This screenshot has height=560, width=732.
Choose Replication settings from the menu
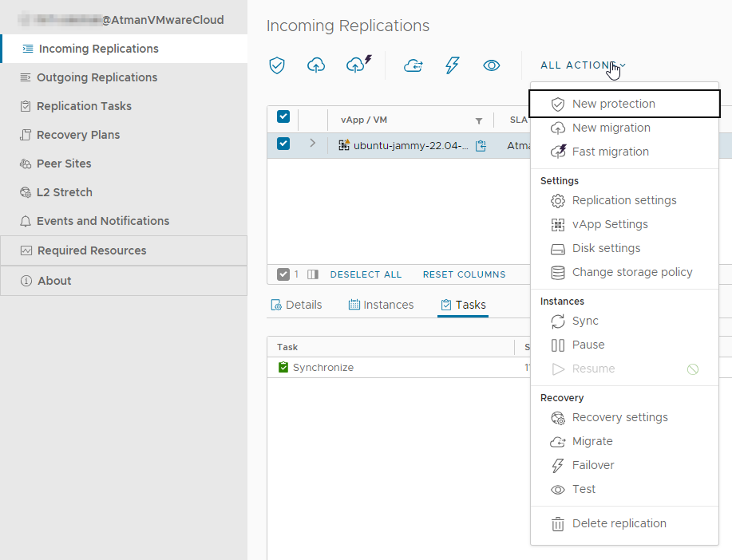[623, 200]
